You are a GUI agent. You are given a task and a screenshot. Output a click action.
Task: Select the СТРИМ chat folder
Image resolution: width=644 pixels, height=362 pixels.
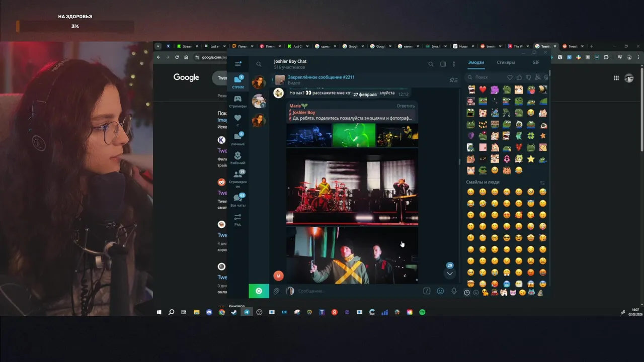click(238, 82)
